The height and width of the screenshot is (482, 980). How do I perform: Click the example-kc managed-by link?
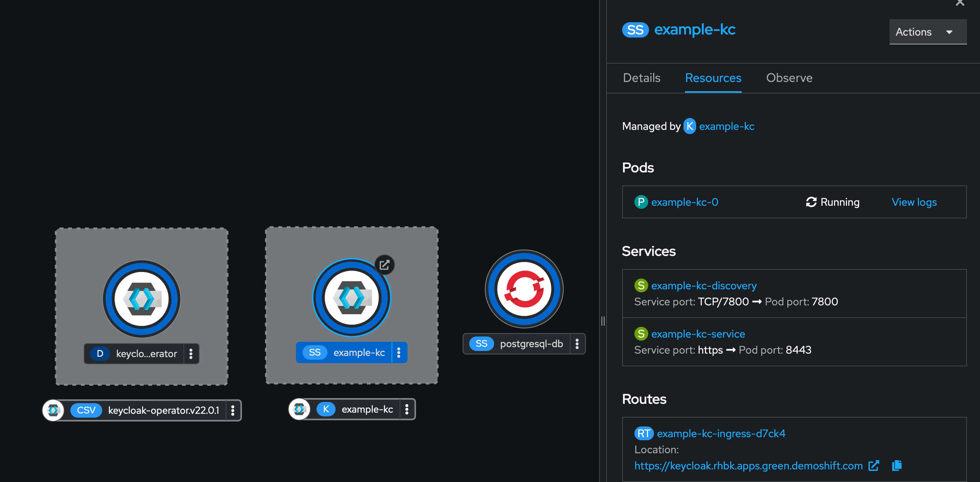click(726, 126)
